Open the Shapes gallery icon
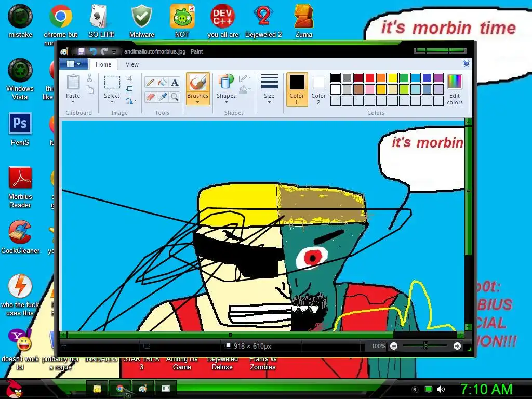532x399 pixels. (x=226, y=83)
